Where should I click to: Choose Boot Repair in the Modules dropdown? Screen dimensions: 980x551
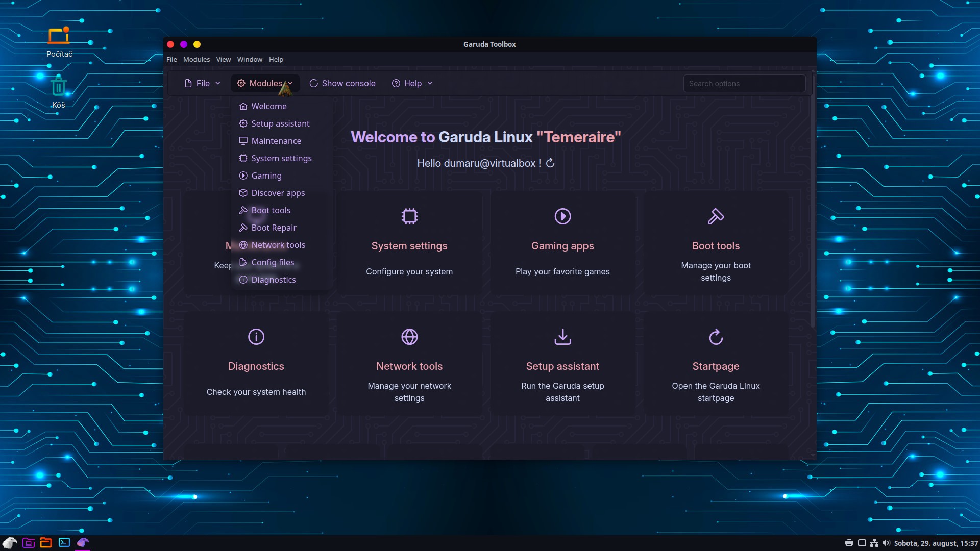[x=282, y=228]
